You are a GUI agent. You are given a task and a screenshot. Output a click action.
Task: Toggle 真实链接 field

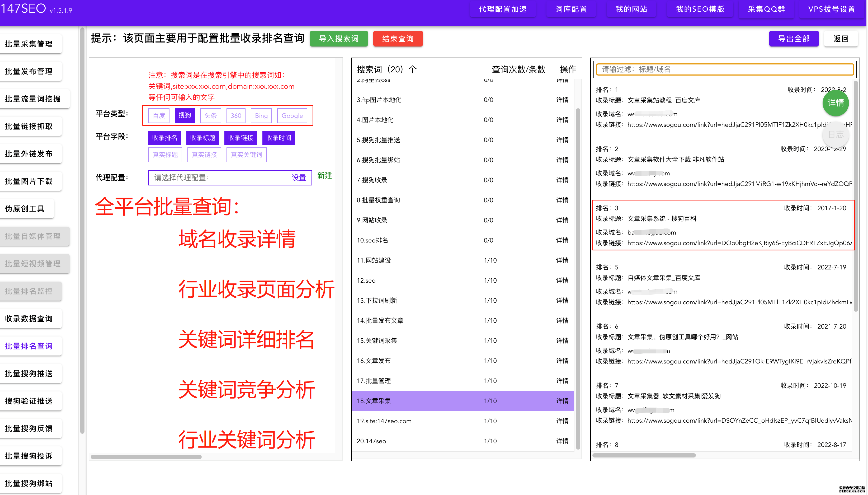click(204, 155)
